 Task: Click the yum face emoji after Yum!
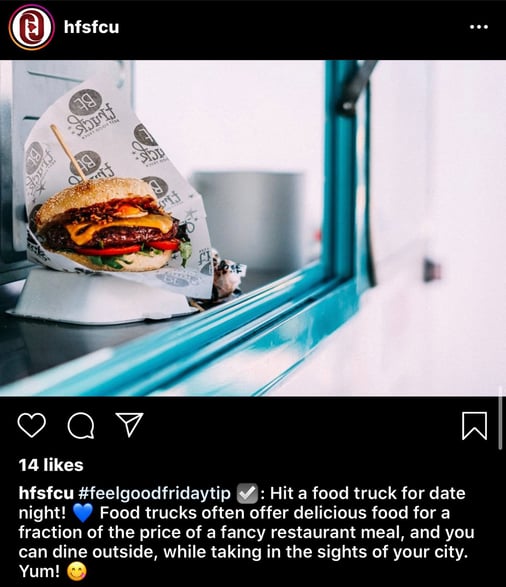77,572
